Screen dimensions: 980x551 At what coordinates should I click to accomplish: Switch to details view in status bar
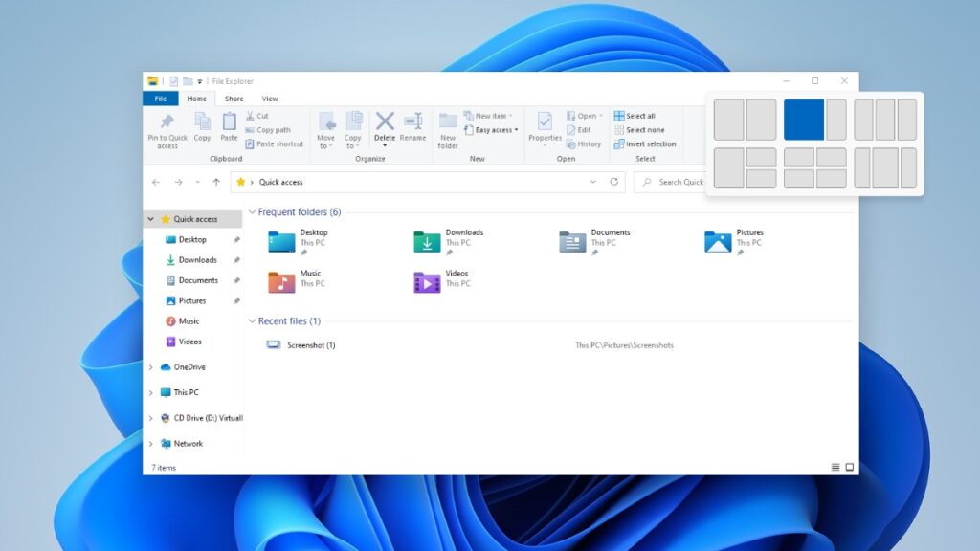(x=835, y=467)
